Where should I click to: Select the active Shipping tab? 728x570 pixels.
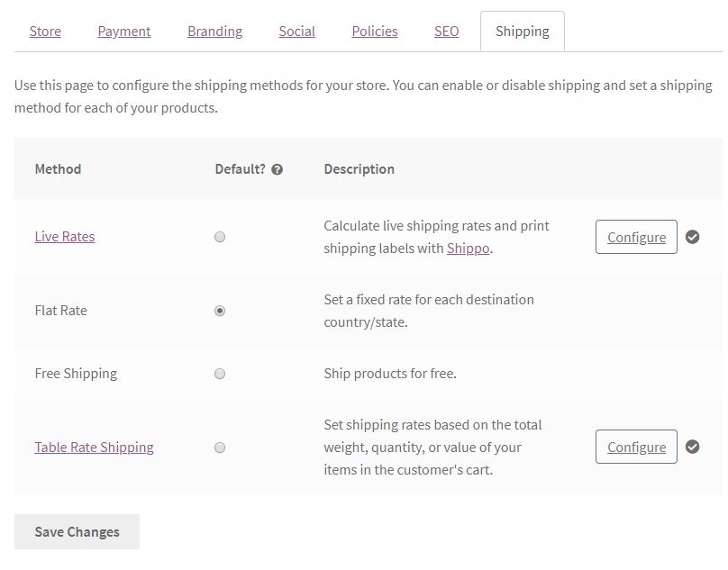tap(523, 32)
